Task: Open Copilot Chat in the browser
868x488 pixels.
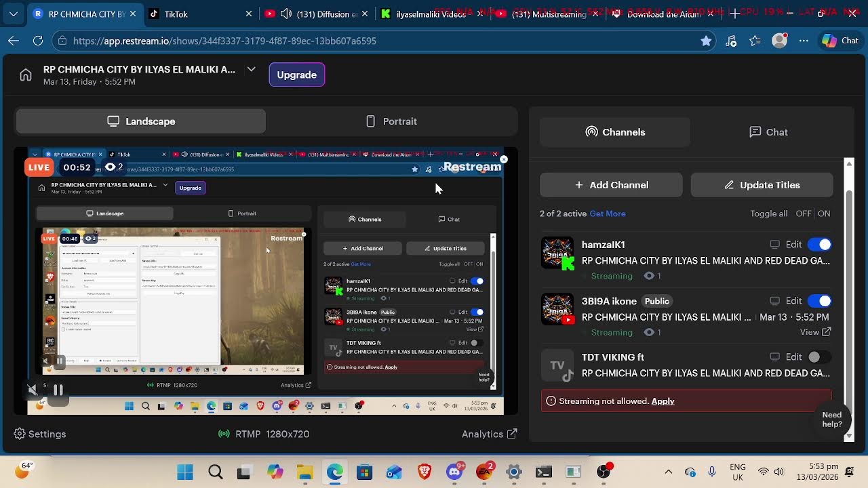Action: [x=840, y=41]
